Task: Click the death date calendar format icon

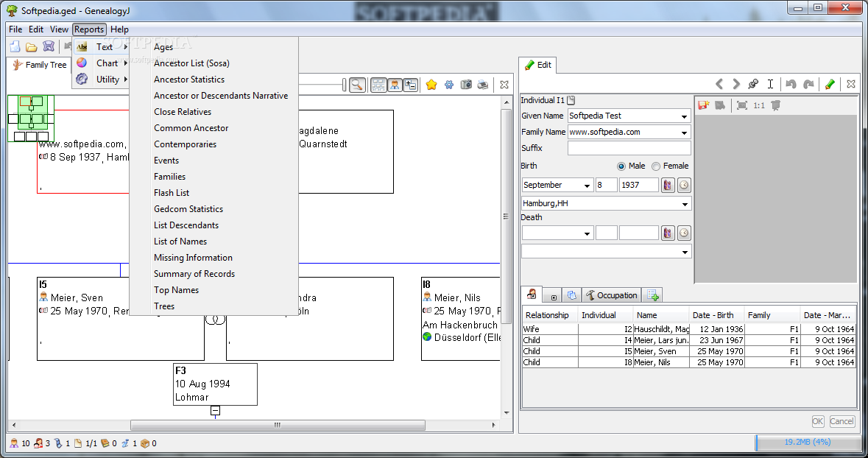Action: (x=668, y=233)
